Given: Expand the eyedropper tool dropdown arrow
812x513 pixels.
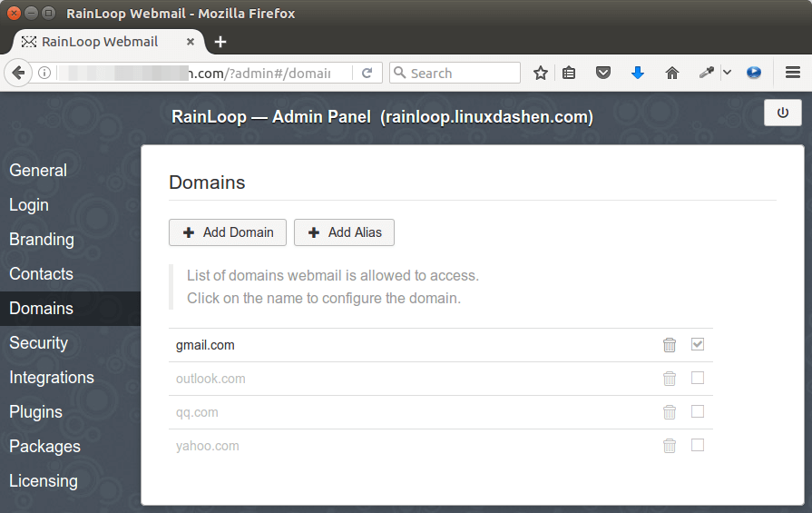Looking at the screenshot, I should click(727, 74).
